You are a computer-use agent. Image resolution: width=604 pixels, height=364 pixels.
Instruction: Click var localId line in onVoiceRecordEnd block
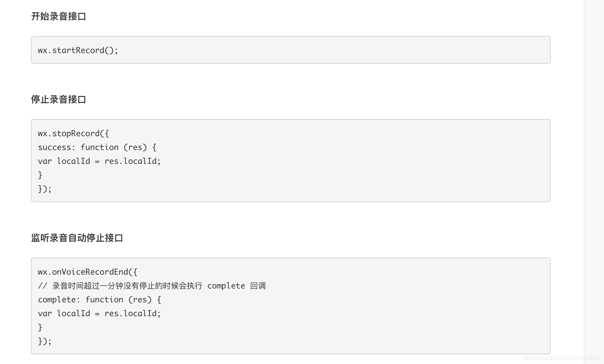coord(99,313)
